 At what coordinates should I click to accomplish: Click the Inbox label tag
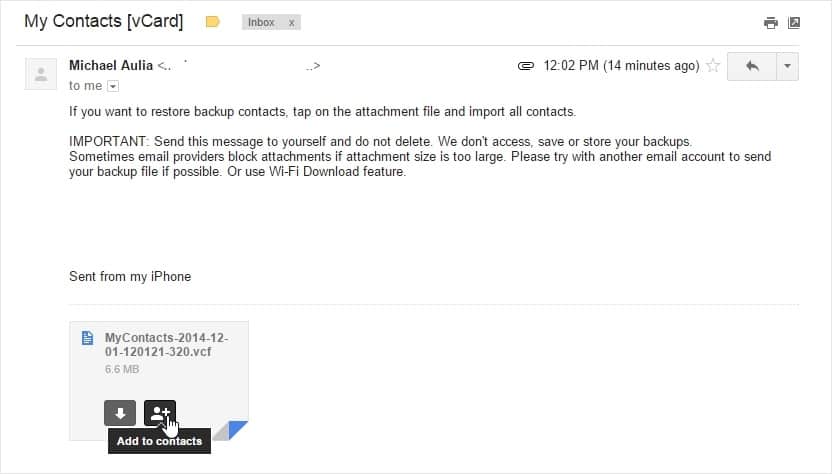click(261, 22)
